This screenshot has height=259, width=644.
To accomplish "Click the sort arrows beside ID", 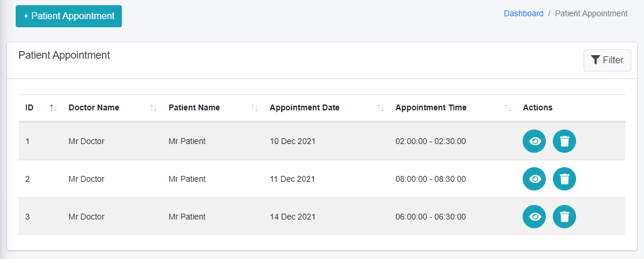I will tap(53, 107).
